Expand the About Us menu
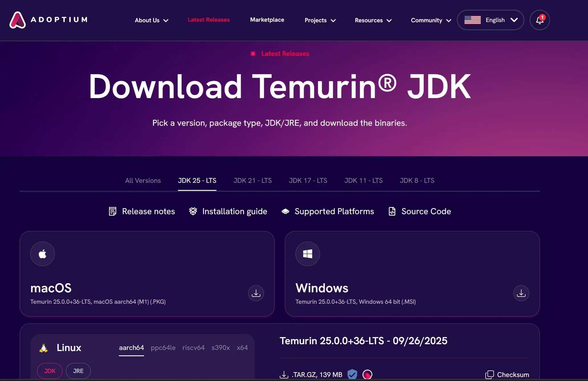This screenshot has width=588, height=381. [x=151, y=20]
